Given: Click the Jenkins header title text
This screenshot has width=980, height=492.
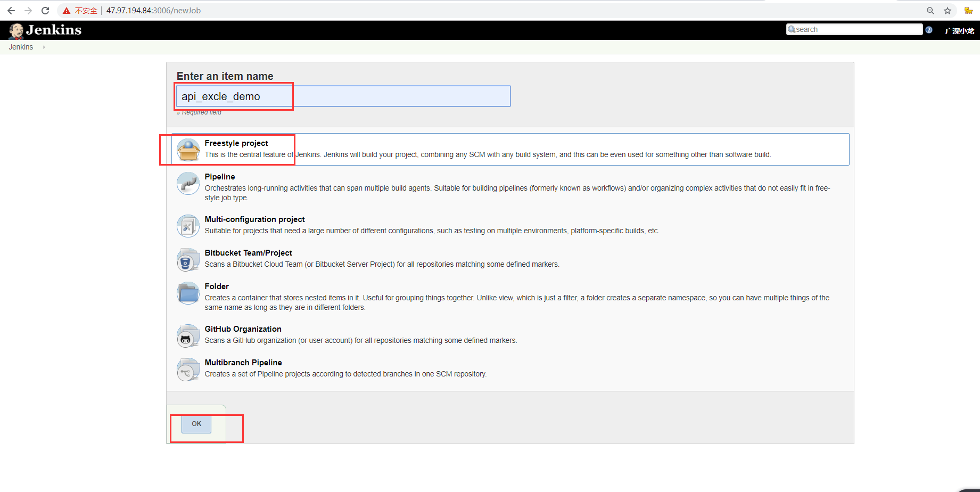Looking at the screenshot, I should pos(54,30).
